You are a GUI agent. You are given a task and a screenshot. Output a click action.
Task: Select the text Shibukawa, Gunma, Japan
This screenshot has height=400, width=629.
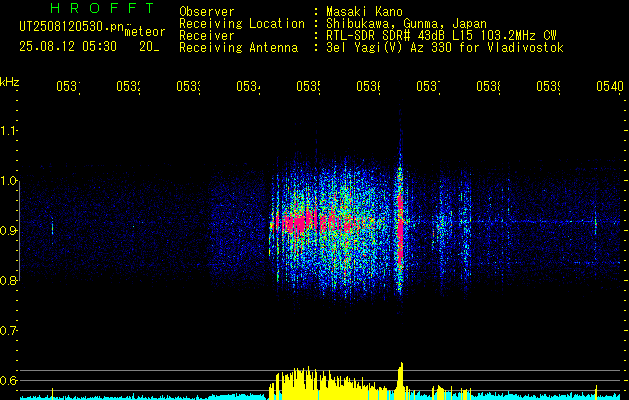(406, 24)
